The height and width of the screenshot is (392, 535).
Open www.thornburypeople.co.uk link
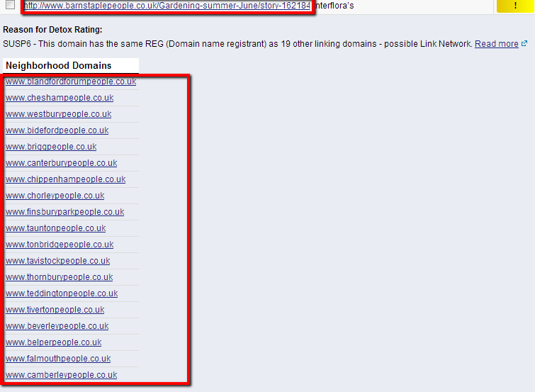coord(60,277)
